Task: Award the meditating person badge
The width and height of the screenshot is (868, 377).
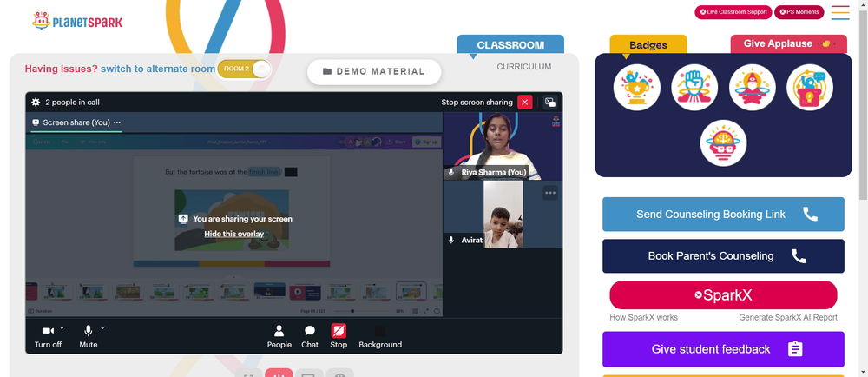Action: coord(752,88)
